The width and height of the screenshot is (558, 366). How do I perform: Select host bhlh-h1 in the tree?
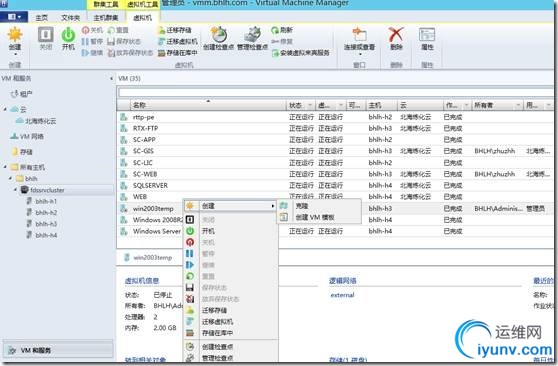[x=42, y=201]
